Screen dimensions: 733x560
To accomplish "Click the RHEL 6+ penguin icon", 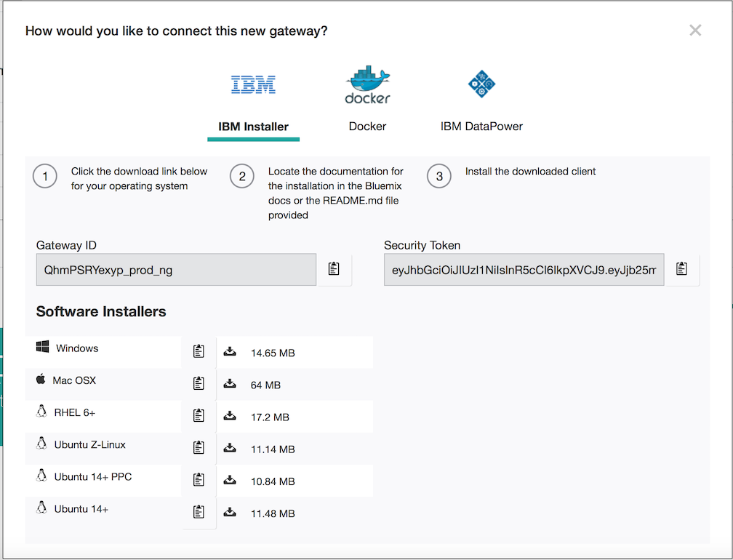I will [41, 412].
